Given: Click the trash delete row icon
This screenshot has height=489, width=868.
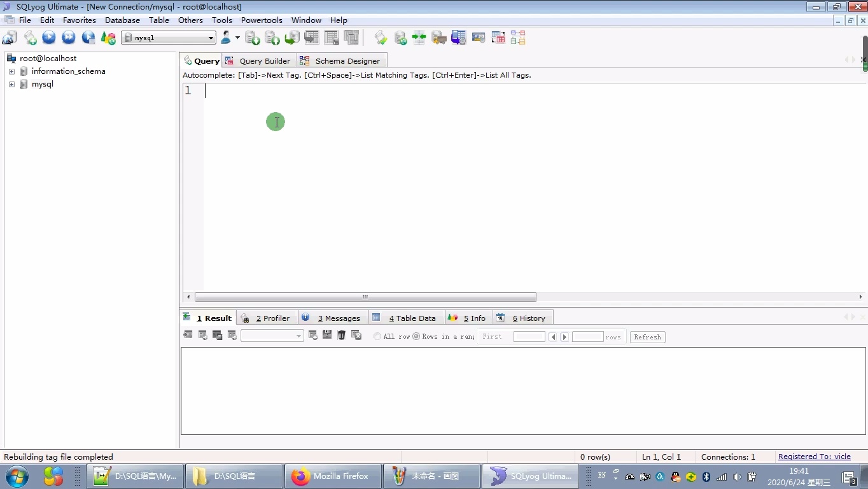Looking at the screenshot, I should 342,336.
